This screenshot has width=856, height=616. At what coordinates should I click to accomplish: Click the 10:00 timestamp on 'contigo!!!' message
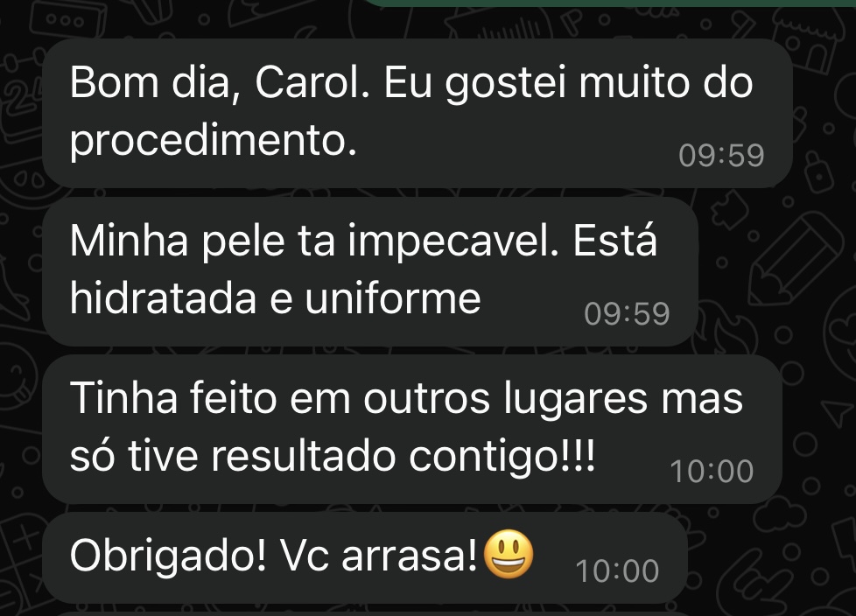(712, 471)
